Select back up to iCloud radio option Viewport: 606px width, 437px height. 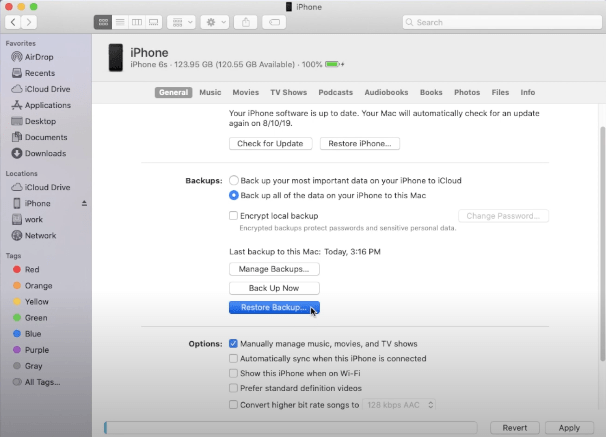pos(233,180)
